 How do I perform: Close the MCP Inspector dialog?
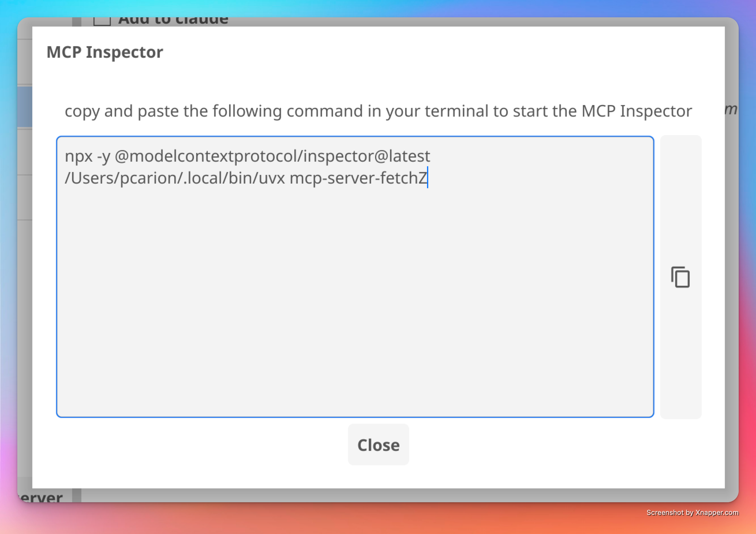[378, 445]
